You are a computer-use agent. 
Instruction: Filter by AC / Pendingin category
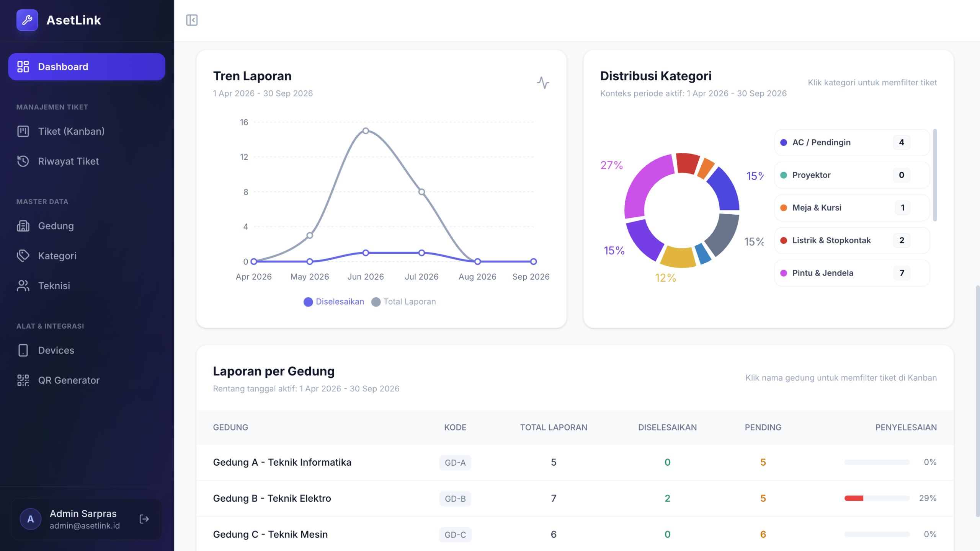[852, 142]
